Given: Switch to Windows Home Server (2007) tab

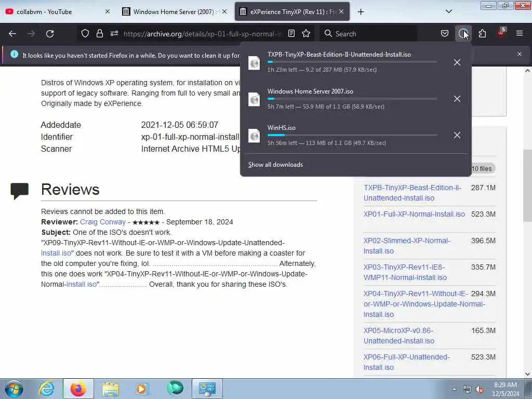Looking at the screenshot, I should pyautogui.click(x=174, y=12).
